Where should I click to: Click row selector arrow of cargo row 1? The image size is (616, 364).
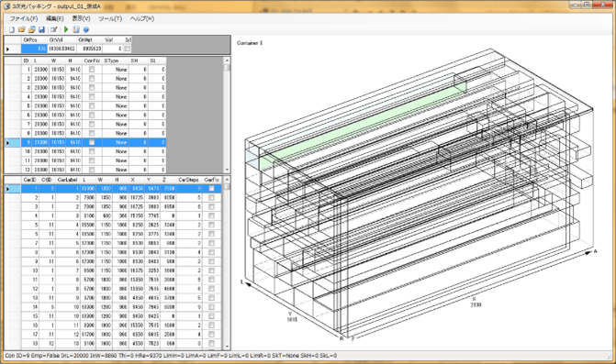(x=13, y=189)
